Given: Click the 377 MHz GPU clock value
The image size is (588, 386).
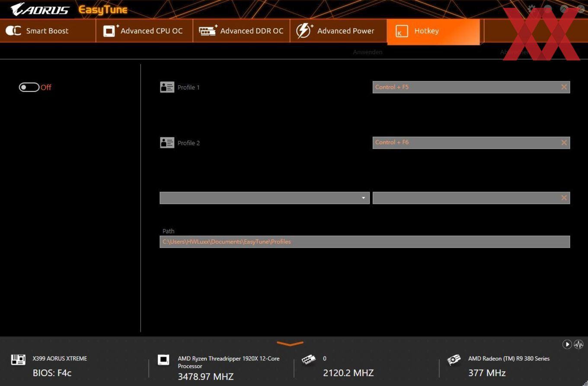Looking at the screenshot, I should click(x=487, y=373).
